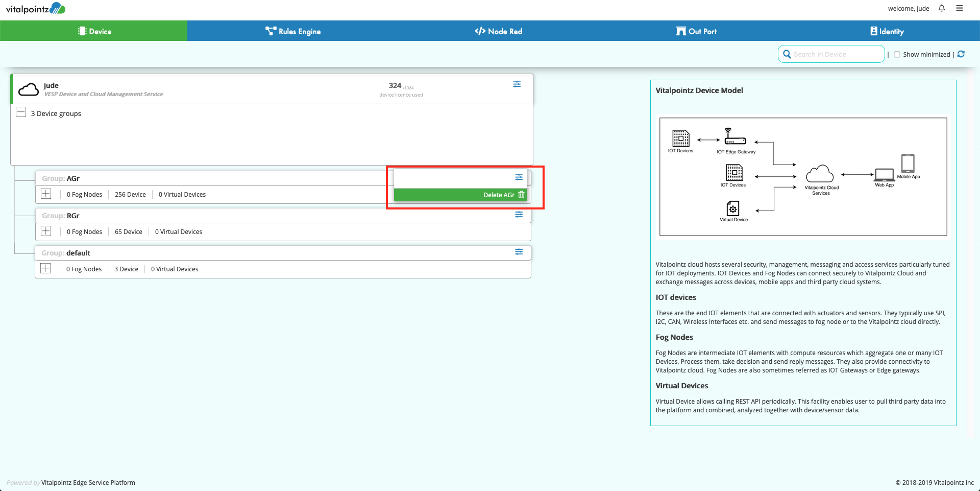Open settings icon for group RGr

[x=519, y=215]
